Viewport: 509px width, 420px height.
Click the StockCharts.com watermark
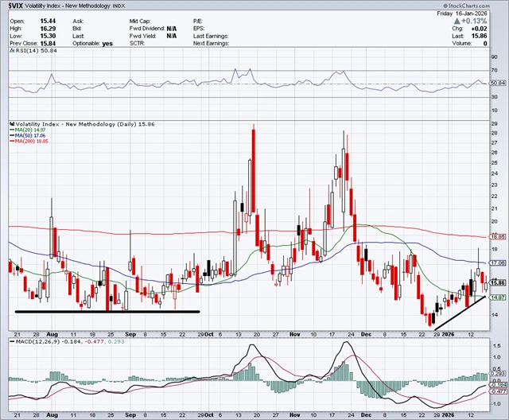tap(478, 6)
